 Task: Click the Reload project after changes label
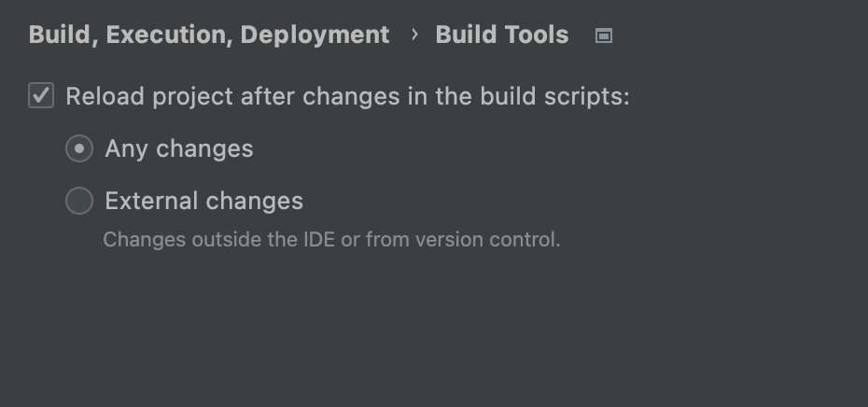click(347, 96)
